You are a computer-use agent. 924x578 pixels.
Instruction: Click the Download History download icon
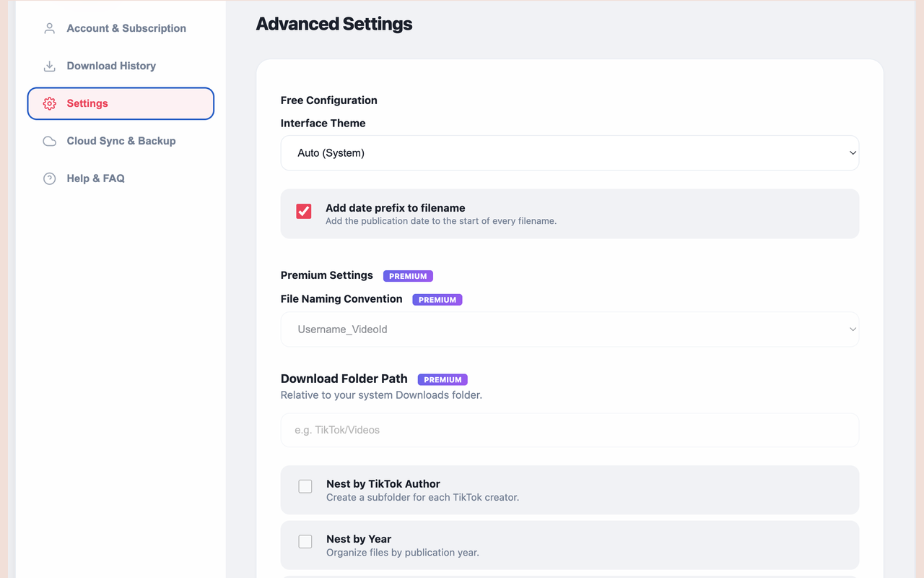49,66
